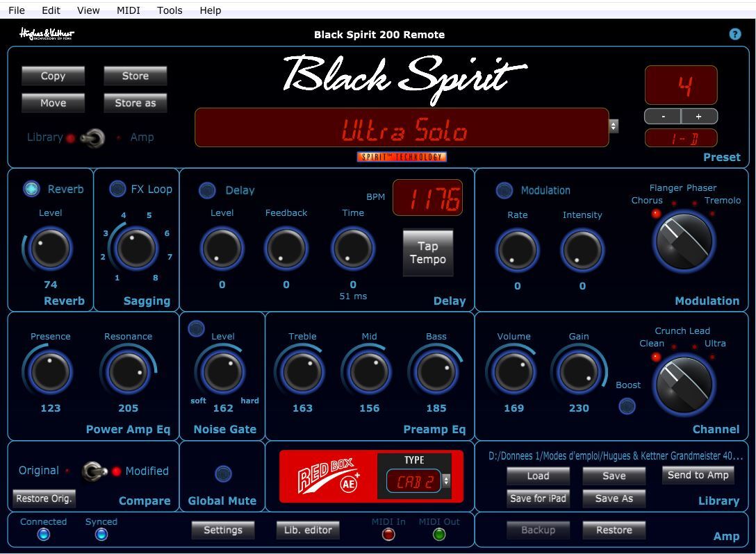Click the Reverb Level knob

click(50, 249)
